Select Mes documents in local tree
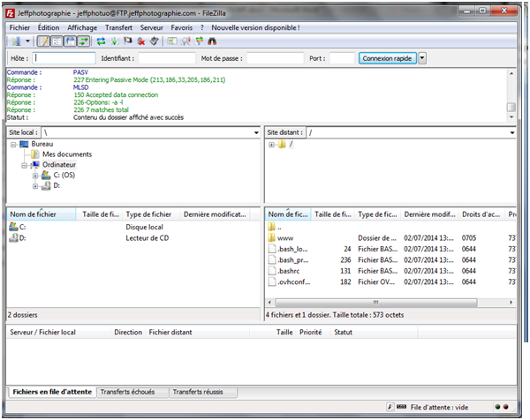This screenshot has width=530, height=420. [67, 154]
